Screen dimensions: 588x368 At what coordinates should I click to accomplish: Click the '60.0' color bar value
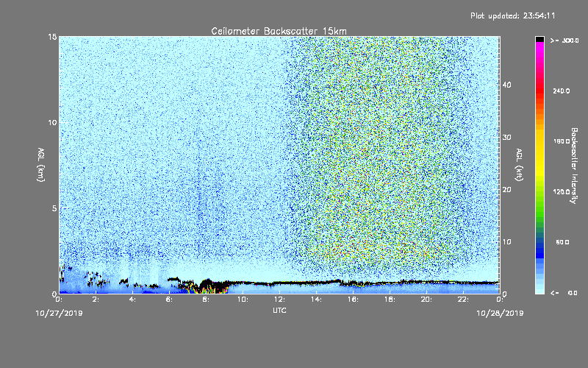click(562, 242)
